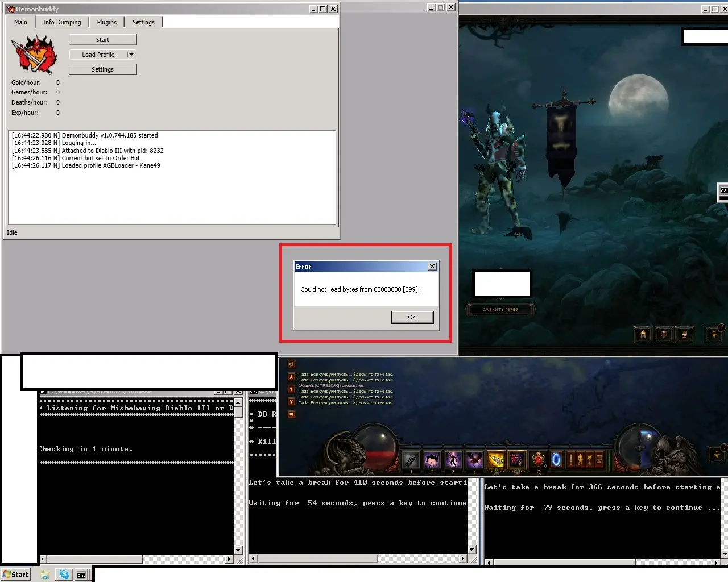Viewport: 728px width, 582px height.
Task: Use the health potion icon (Q)
Action: pos(539,459)
